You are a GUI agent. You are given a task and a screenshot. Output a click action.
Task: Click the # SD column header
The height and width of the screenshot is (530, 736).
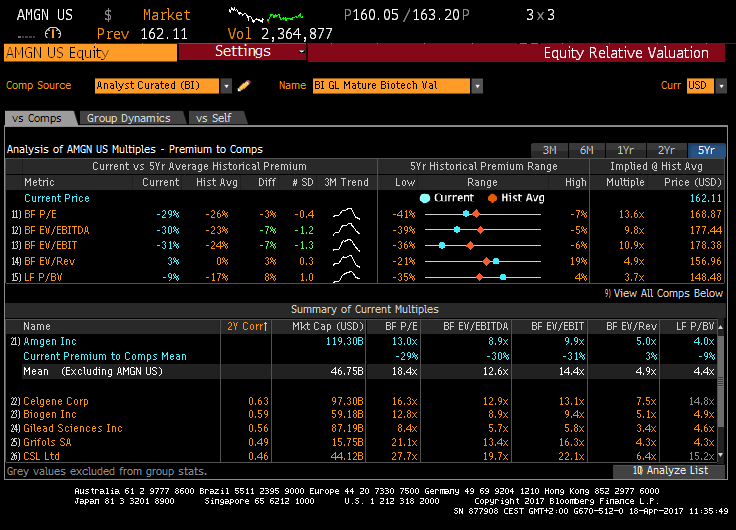pyautogui.click(x=302, y=182)
